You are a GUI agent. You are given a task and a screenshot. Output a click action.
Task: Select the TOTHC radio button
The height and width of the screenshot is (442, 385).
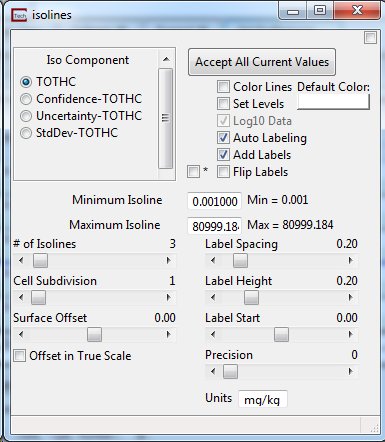coord(26,82)
